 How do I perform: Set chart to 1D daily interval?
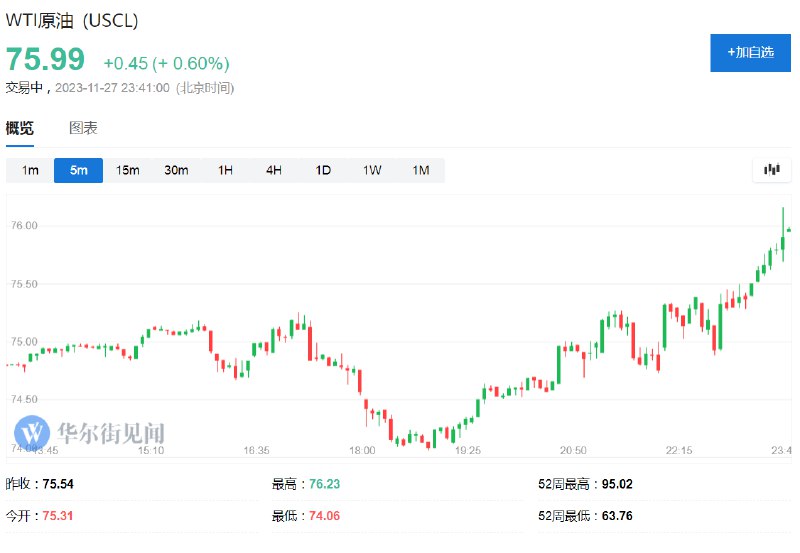tap(323, 170)
